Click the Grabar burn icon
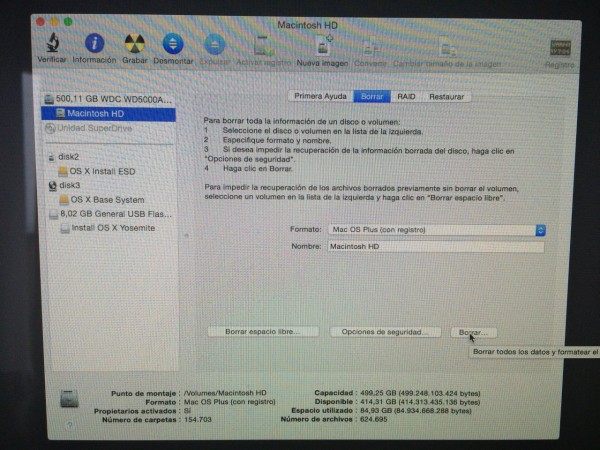This screenshot has width=600, height=450. pos(135,44)
